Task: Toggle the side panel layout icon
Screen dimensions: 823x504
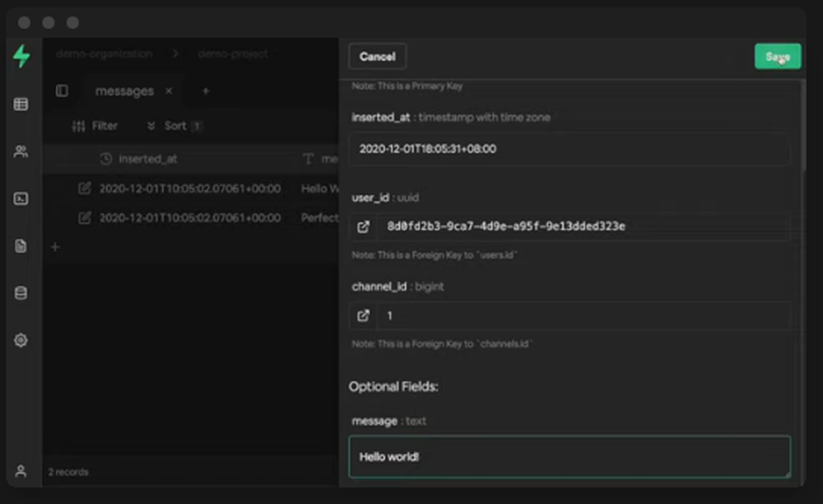Action: pos(63,90)
